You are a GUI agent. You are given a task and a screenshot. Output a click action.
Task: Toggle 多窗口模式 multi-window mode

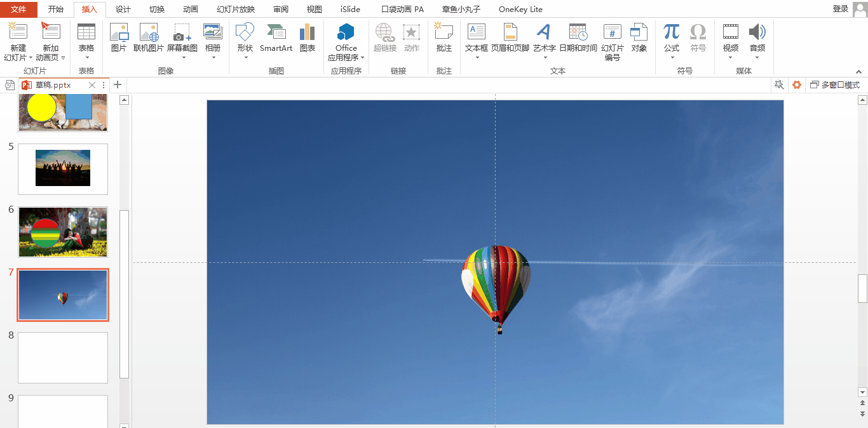[x=835, y=85]
